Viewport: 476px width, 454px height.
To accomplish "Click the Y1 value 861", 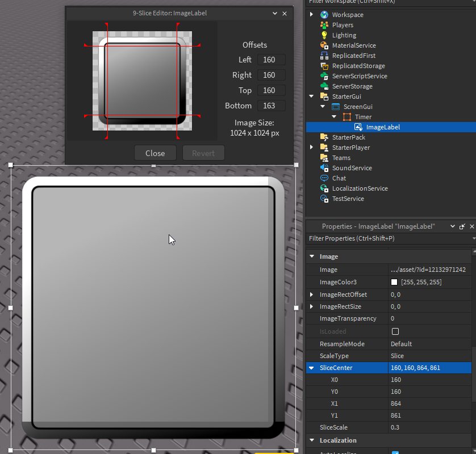I will (396, 415).
